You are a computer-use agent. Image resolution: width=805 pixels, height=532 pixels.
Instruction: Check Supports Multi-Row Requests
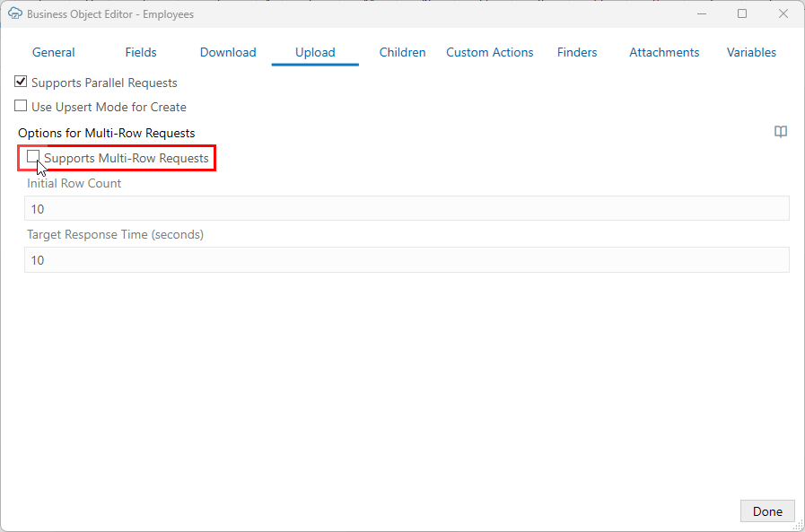[33, 157]
